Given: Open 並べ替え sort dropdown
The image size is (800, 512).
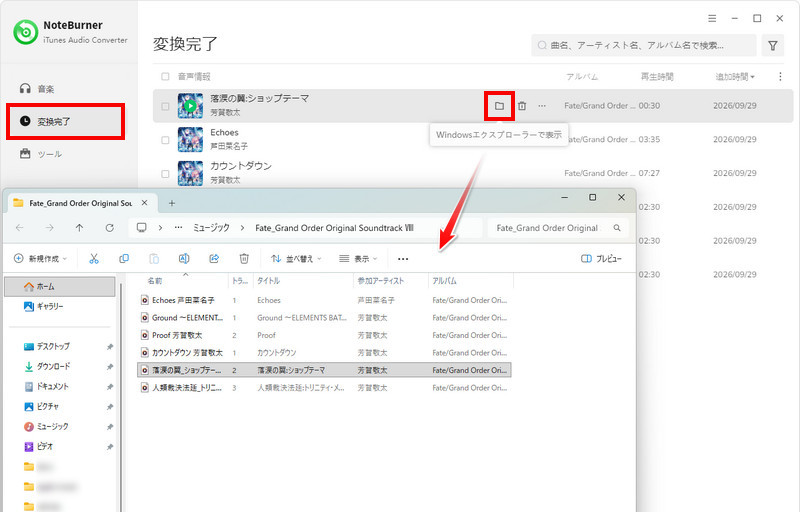Looking at the screenshot, I should click(296, 259).
